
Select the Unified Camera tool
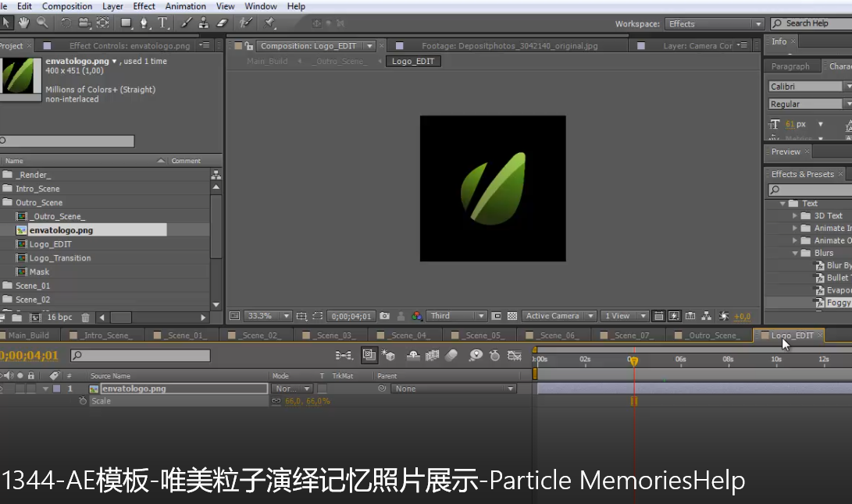click(84, 23)
